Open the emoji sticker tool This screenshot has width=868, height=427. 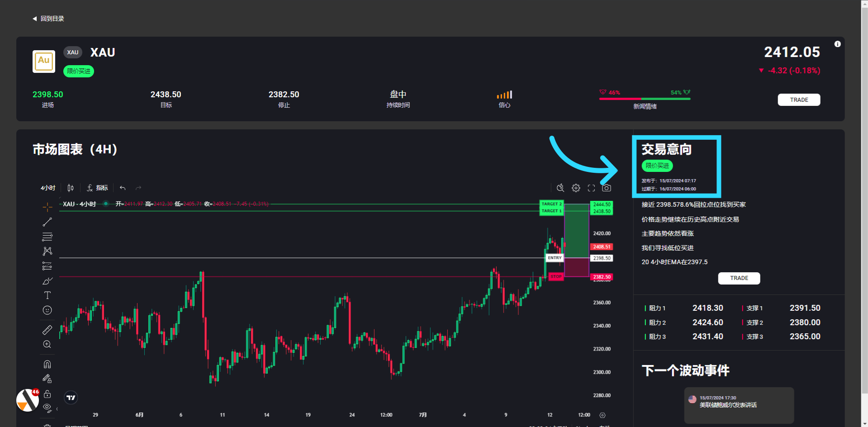tap(47, 310)
